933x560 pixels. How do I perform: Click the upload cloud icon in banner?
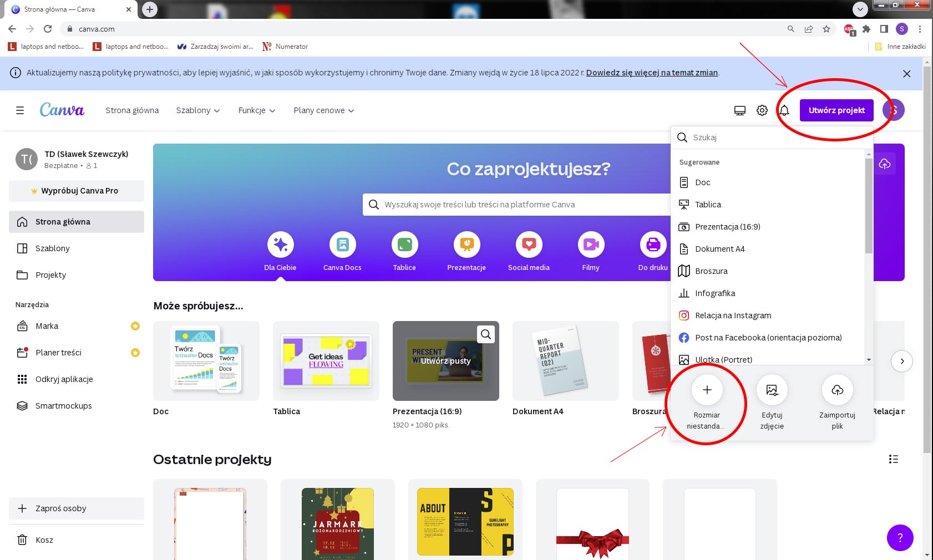[885, 164]
